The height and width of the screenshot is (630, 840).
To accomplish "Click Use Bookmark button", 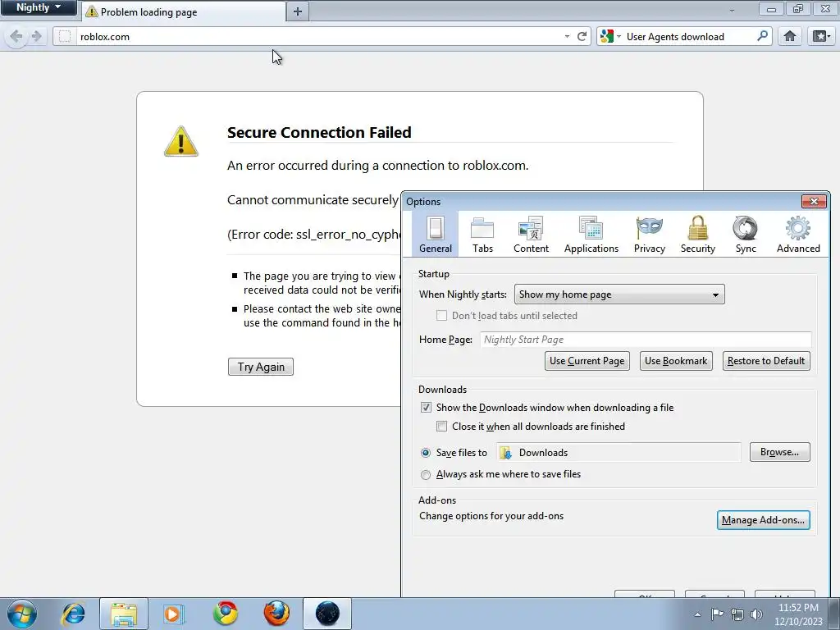I will coord(676,361).
